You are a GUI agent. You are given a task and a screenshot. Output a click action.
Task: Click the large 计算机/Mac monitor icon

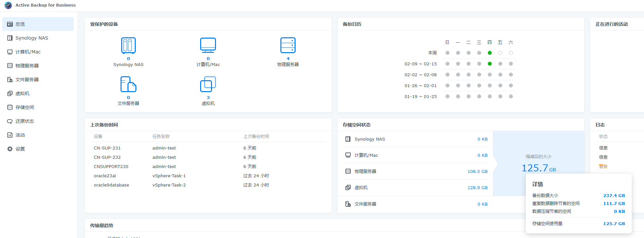208,45
